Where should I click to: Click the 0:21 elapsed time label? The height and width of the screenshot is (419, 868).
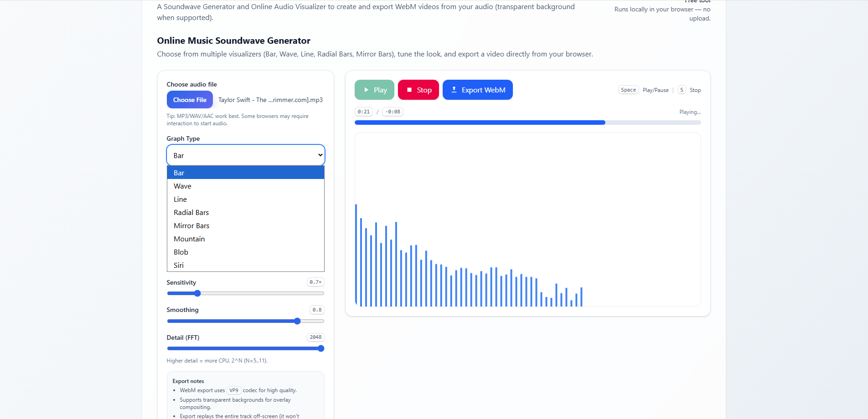pos(364,112)
